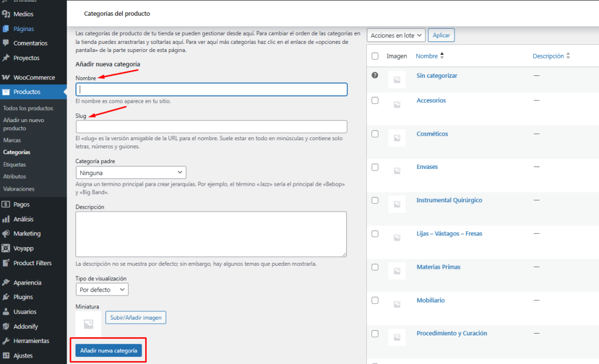Tick the Accesorios category checkbox
This screenshot has width=599, height=364.
375,100
